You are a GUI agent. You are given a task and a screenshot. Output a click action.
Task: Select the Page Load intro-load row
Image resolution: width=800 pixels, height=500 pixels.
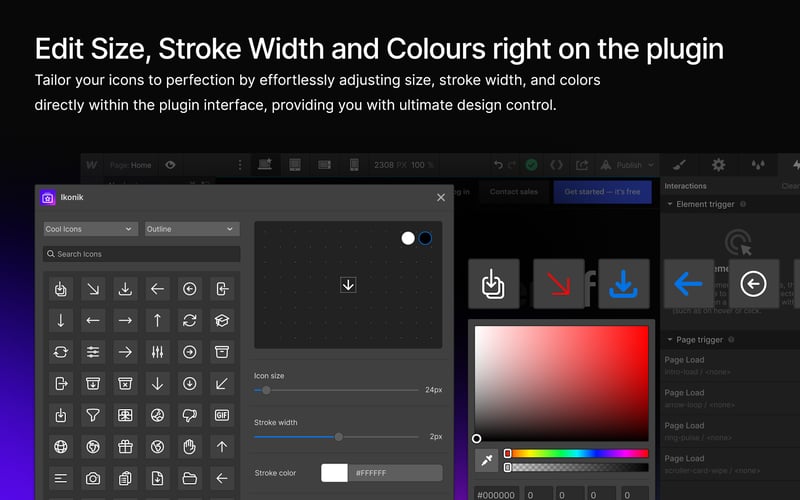tap(730, 365)
